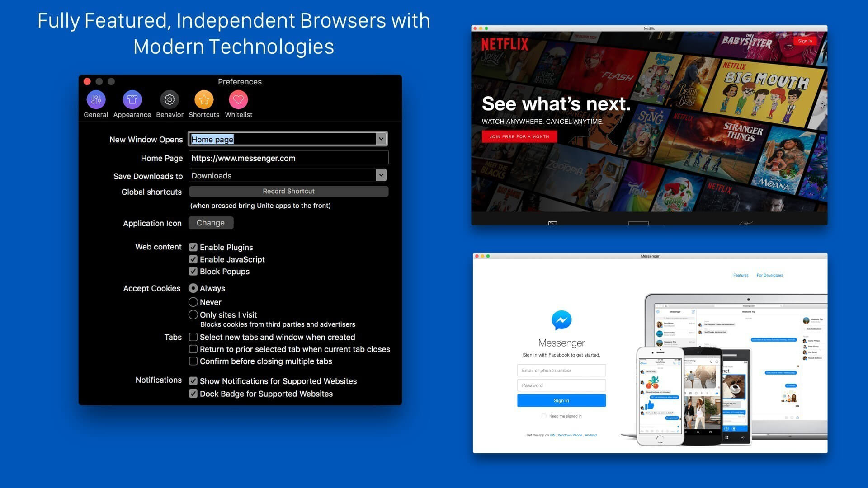The height and width of the screenshot is (488, 868).
Task: Disable the Enable JavaScript checkbox
Action: pos(193,259)
